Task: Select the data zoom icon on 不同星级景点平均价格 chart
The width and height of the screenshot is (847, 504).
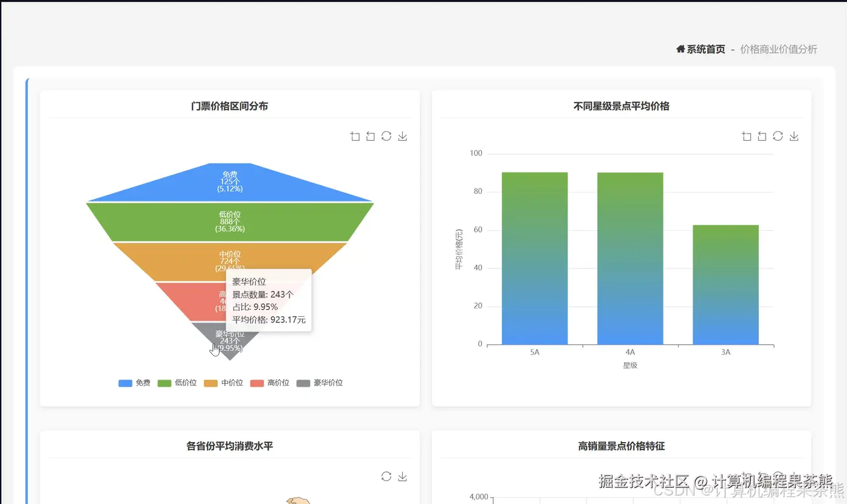Action: pyautogui.click(x=747, y=136)
